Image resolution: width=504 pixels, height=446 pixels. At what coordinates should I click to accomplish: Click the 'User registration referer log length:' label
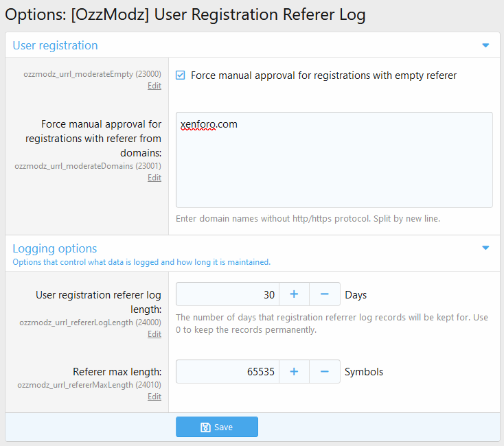click(x=98, y=302)
